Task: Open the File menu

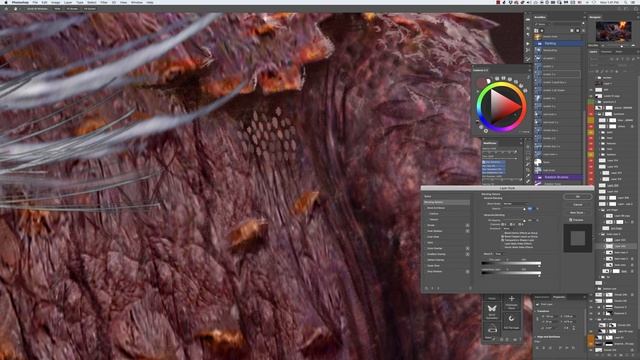Action: point(35,2)
